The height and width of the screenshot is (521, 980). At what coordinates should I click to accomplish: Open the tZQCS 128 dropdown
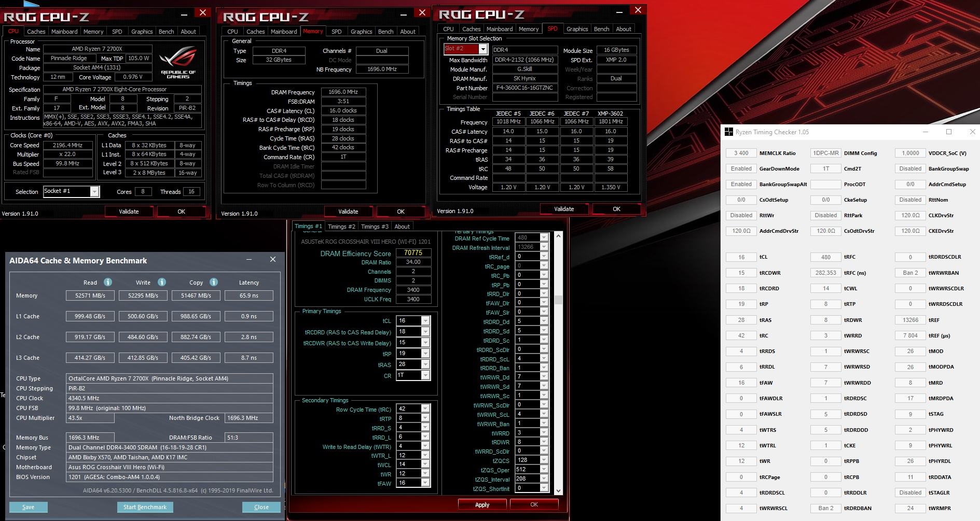(544, 460)
